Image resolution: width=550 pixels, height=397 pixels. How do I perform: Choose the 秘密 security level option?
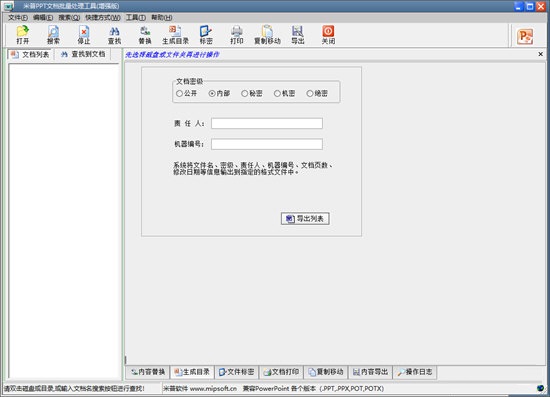click(244, 93)
